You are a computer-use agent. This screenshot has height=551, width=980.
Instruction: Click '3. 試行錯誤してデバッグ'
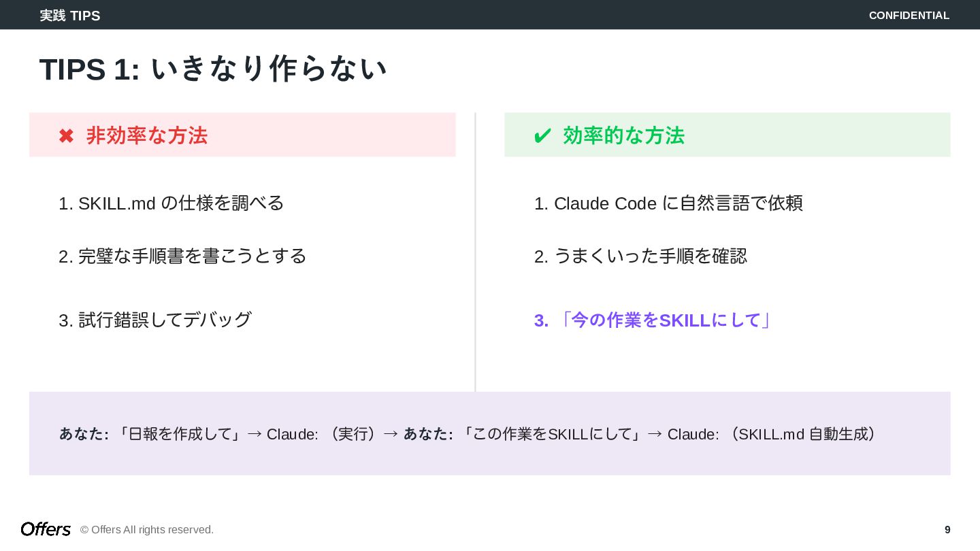click(x=155, y=320)
